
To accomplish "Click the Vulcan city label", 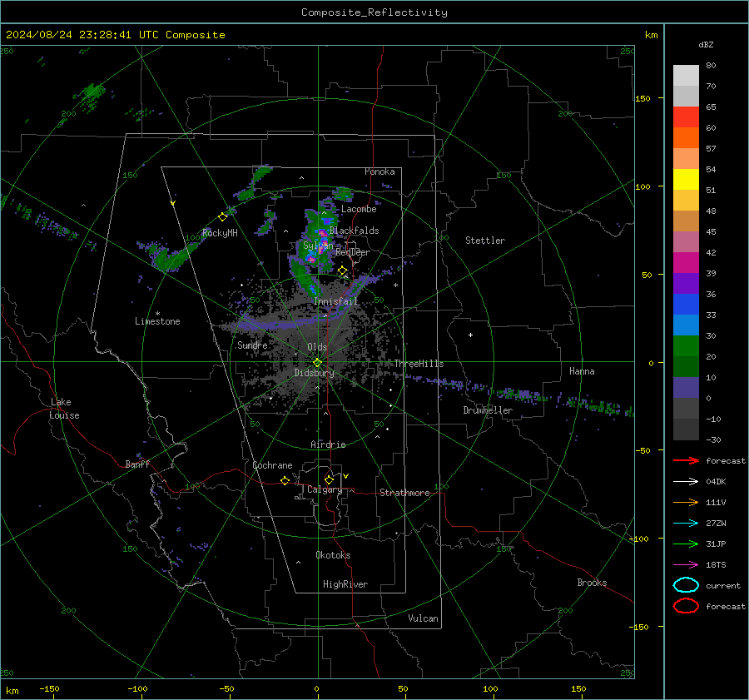I will click(x=423, y=618).
